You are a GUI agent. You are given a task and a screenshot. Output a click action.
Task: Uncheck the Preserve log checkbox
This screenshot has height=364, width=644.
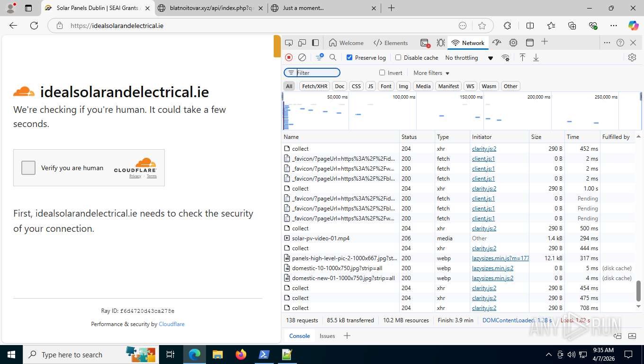pos(349,57)
